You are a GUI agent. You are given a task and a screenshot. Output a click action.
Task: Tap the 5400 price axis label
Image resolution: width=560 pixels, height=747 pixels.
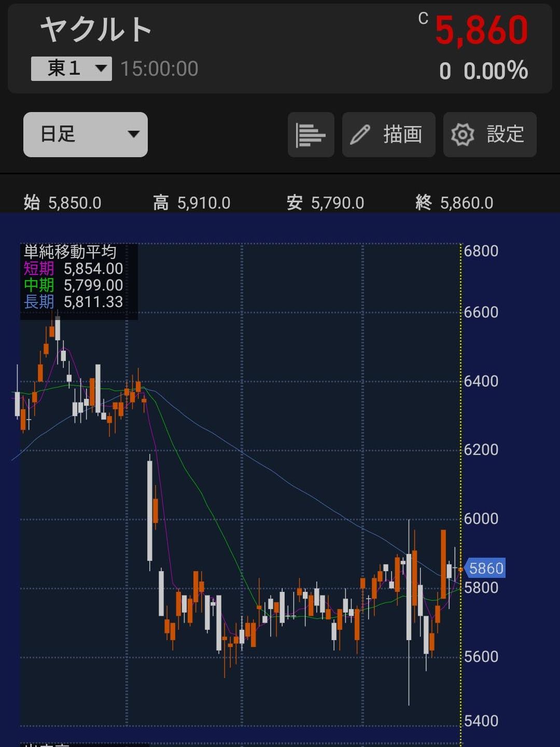point(481,721)
